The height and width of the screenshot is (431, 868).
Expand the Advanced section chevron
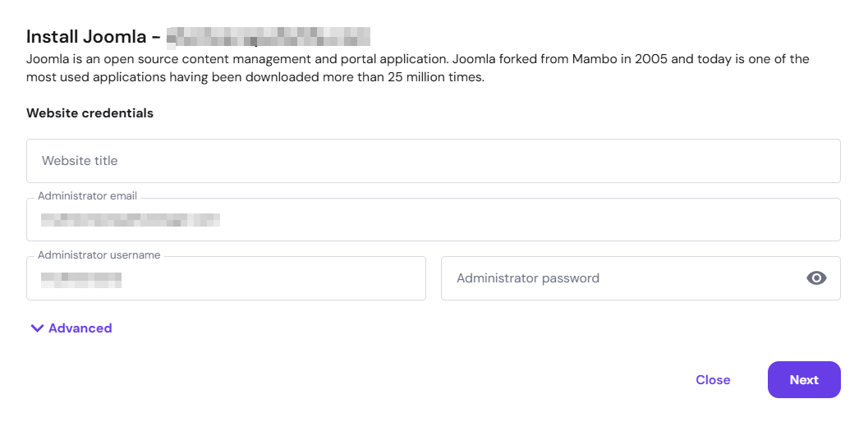click(x=37, y=328)
